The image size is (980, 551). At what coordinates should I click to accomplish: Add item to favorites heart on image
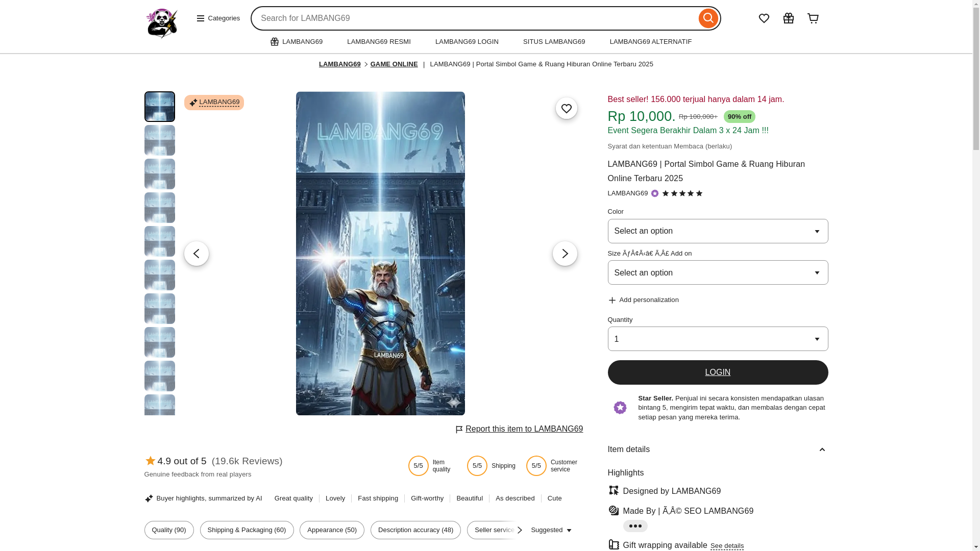[x=566, y=108]
